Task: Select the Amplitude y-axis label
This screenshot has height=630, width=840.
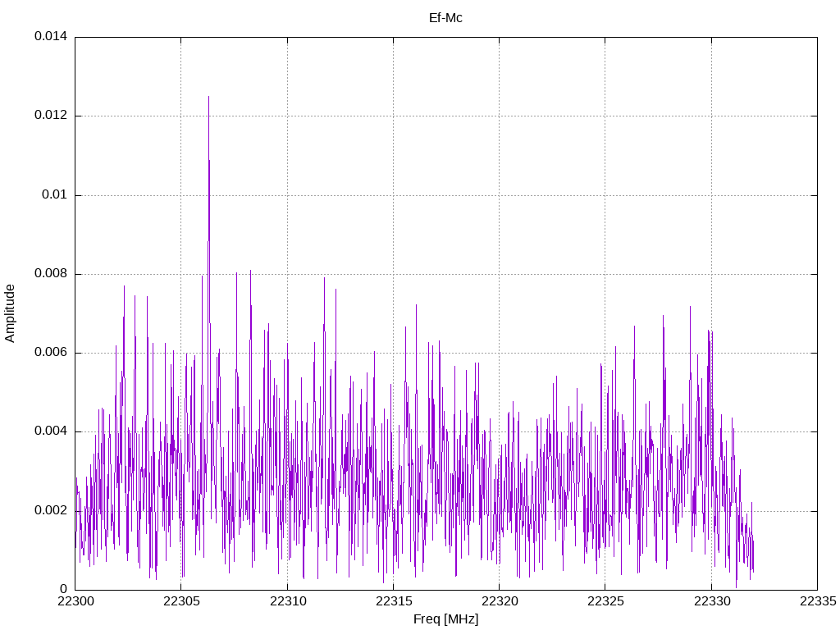Action: pos(10,313)
